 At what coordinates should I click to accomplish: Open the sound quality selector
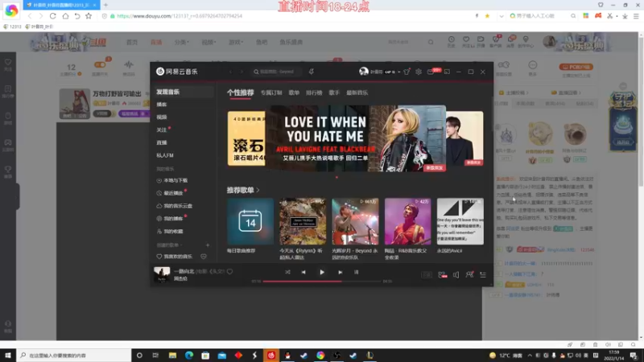[x=427, y=274]
